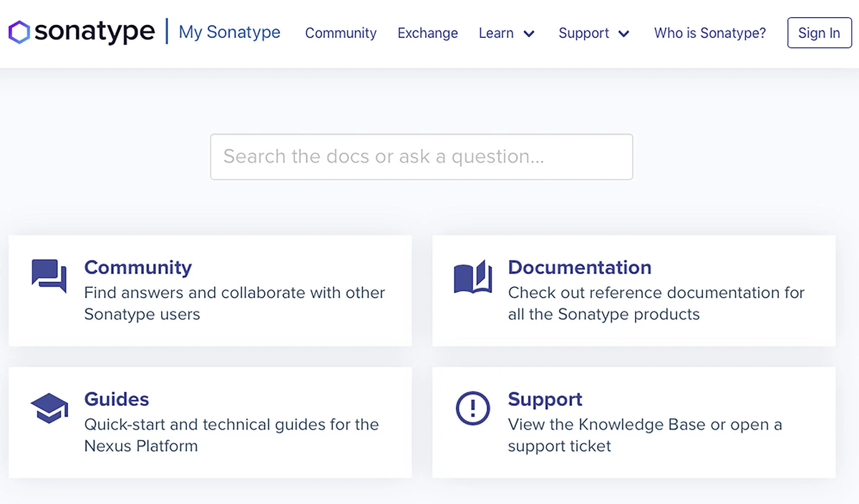Expand the Support dropdown chevron
This screenshot has height=504, width=859.
(x=623, y=34)
